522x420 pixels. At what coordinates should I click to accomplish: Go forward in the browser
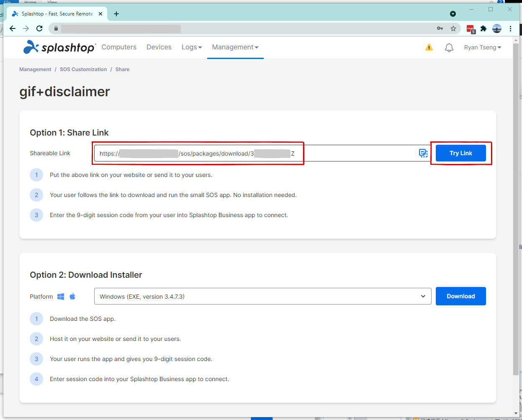pos(26,28)
